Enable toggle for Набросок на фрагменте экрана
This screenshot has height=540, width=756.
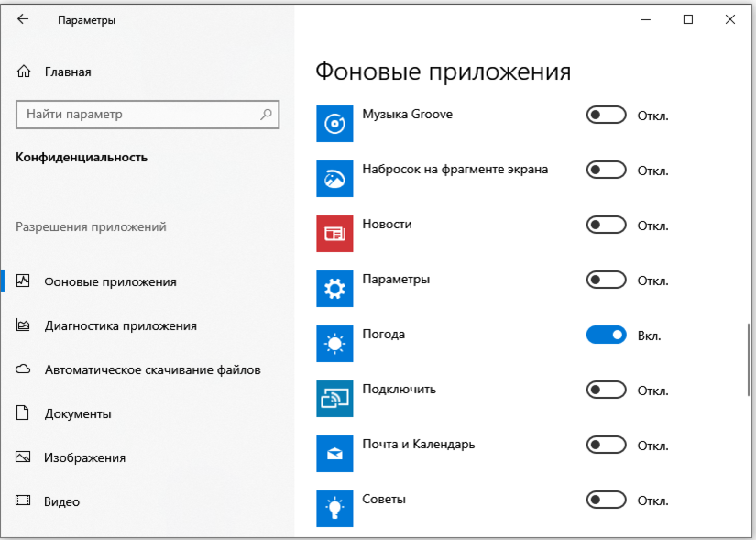[x=606, y=170]
